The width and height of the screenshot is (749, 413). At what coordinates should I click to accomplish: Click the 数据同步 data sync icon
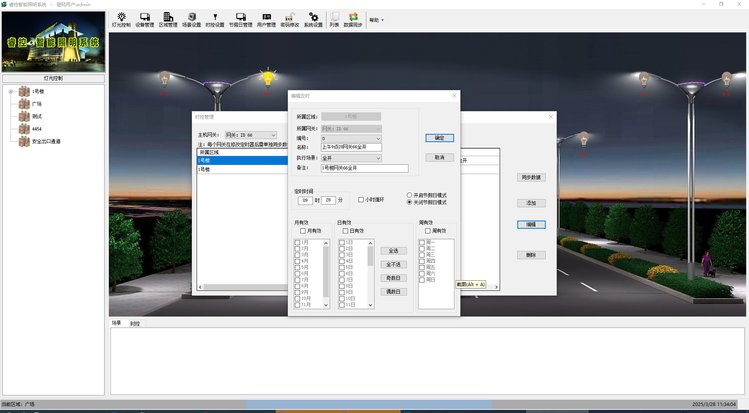click(x=353, y=19)
